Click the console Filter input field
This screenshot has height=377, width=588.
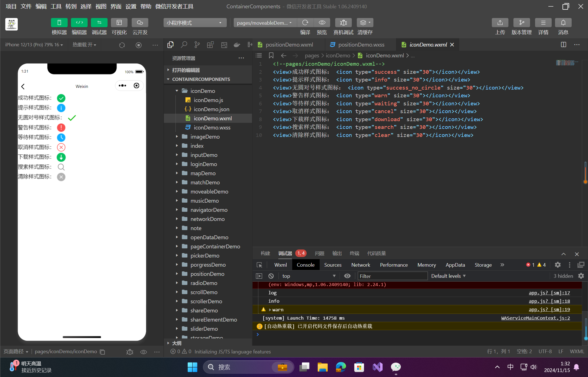[392, 276]
